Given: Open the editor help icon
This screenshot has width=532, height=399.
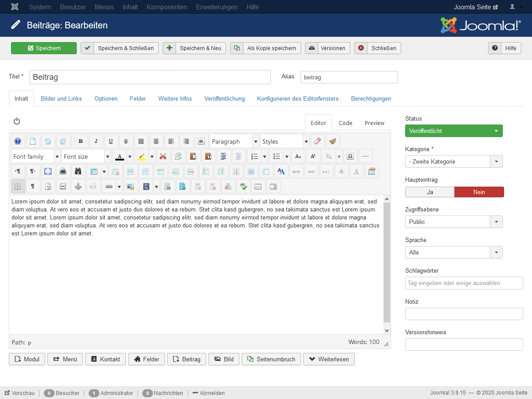Looking at the screenshot, I should pos(18,141).
